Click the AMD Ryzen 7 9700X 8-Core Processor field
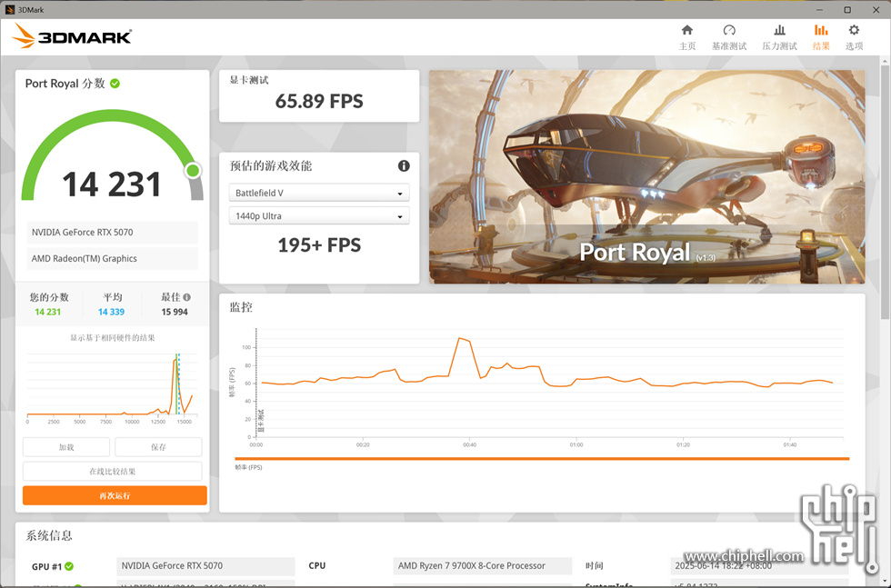The image size is (891, 588). 483,566
